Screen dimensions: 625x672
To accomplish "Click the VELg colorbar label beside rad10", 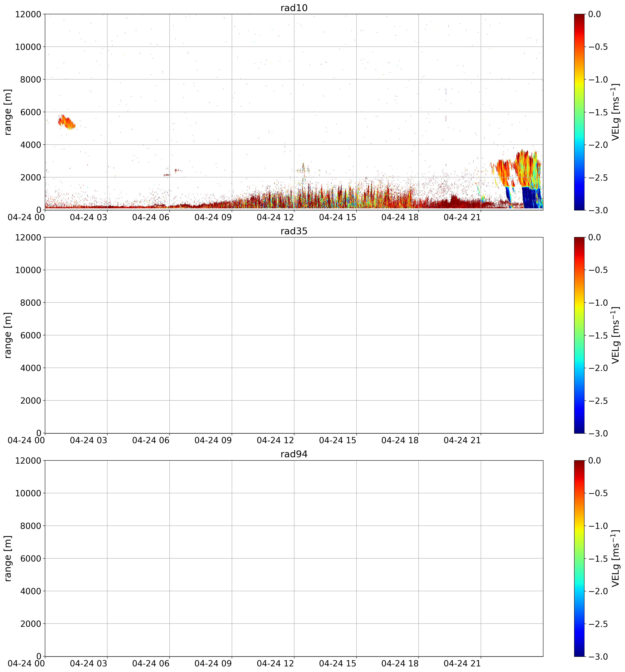I will coord(616,112).
